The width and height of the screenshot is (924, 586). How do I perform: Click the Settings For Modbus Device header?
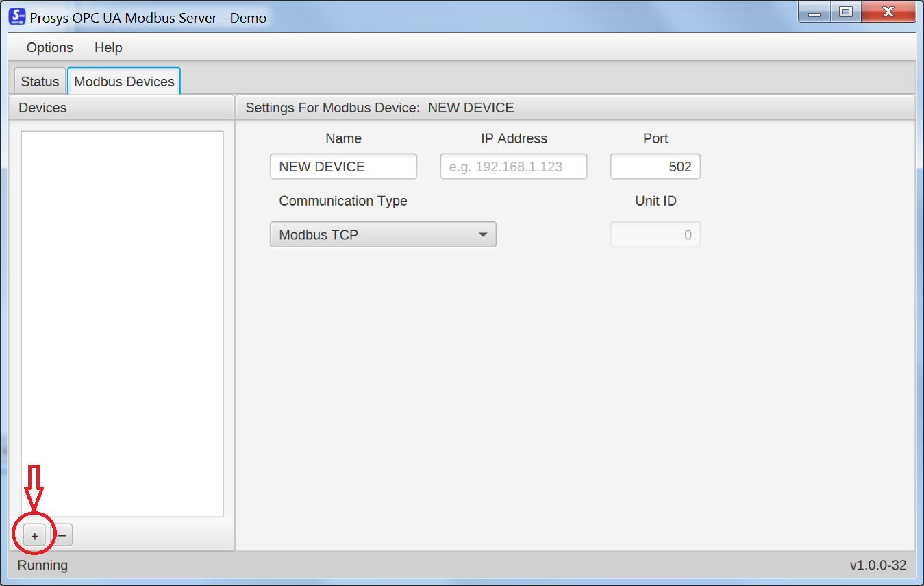[575, 108]
